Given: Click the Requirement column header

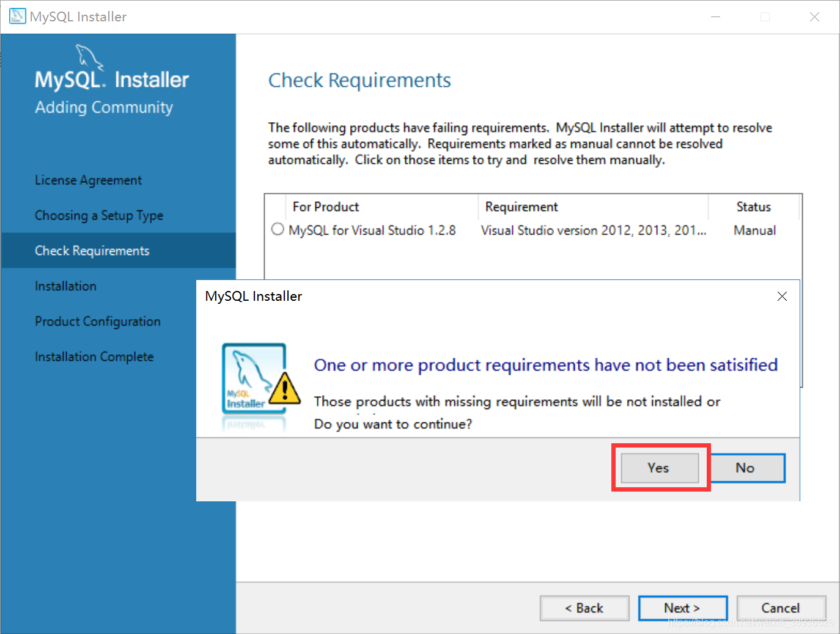Looking at the screenshot, I should pos(593,207).
